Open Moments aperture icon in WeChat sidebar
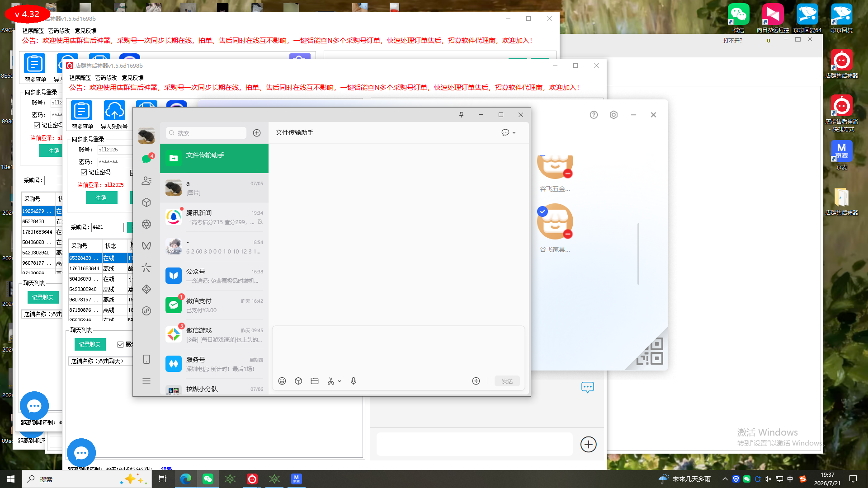The image size is (868, 488). tap(146, 224)
